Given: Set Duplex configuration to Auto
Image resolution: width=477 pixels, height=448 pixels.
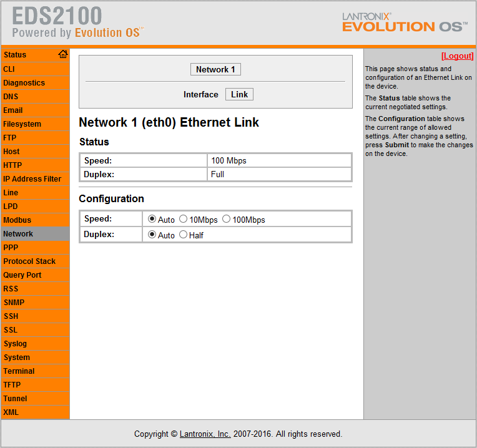Looking at the screenshot, I should [152, 235].
